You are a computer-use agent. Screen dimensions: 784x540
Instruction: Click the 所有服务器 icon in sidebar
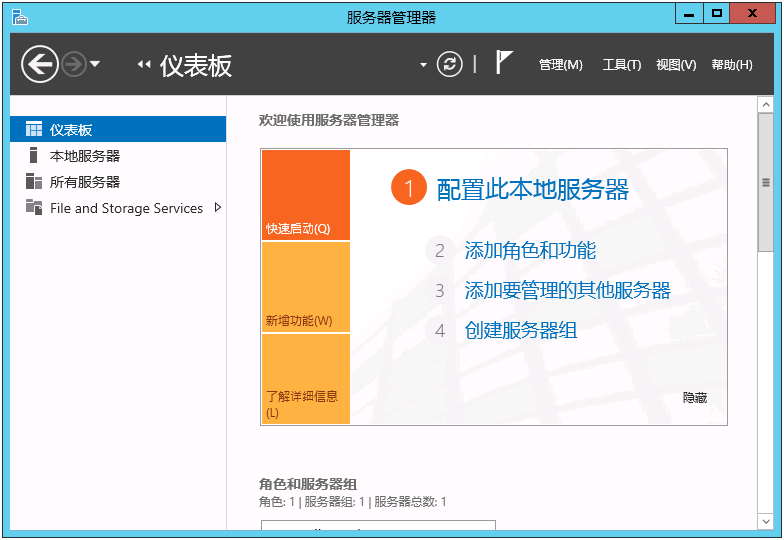[34, 181]
